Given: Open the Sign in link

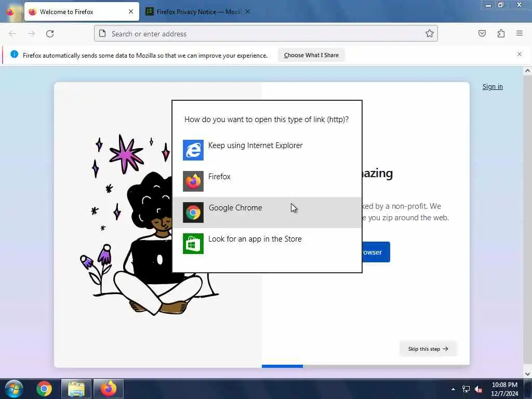Looking at the screenshot, I should pyautogui.click(x=493, y=87).
